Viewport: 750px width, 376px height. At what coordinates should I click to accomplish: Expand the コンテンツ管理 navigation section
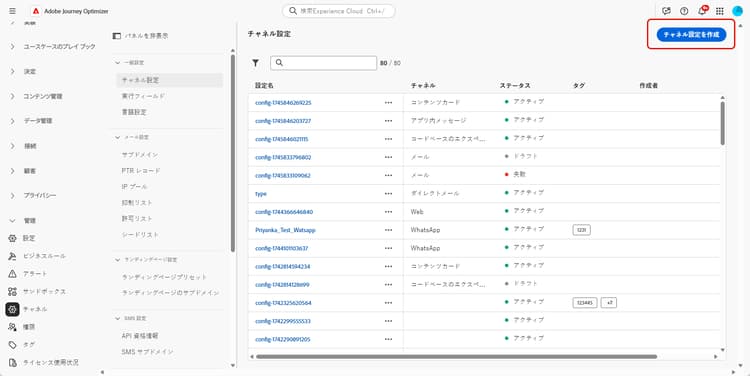[x=12, y=96]
